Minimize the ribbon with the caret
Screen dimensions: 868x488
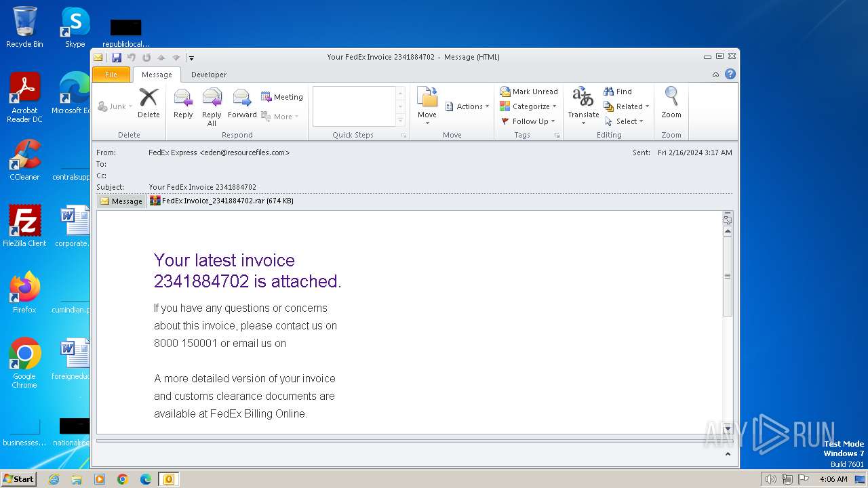(x=715, y=75)
